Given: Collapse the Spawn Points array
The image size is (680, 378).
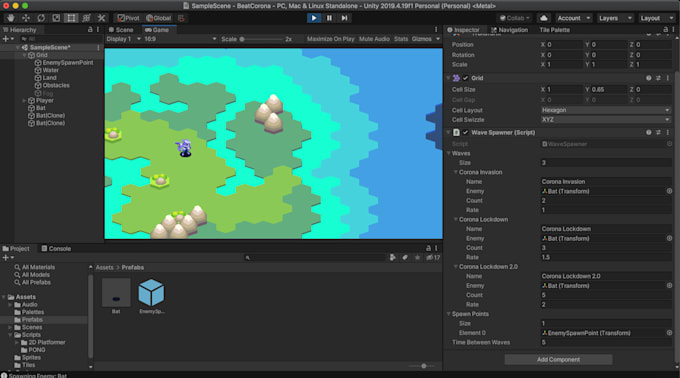Looking at the screenshot, I should coord(449,314).
